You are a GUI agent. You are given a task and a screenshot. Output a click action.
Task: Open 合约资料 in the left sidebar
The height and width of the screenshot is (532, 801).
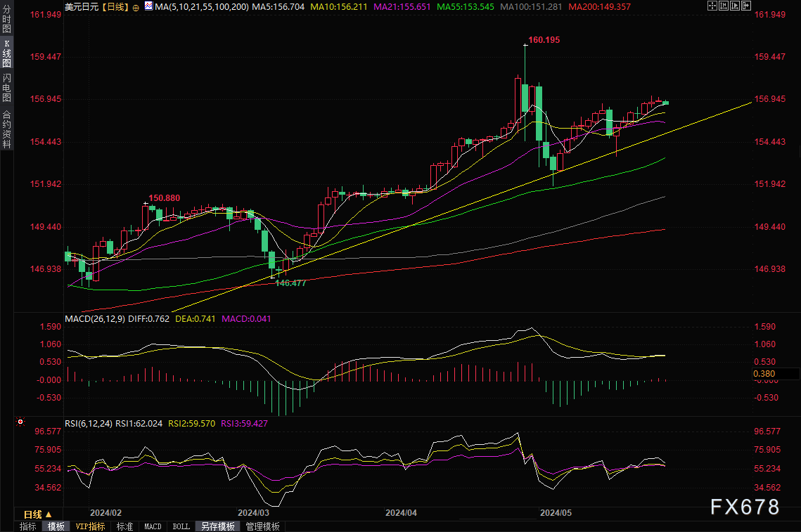click(x=6, y=129)
